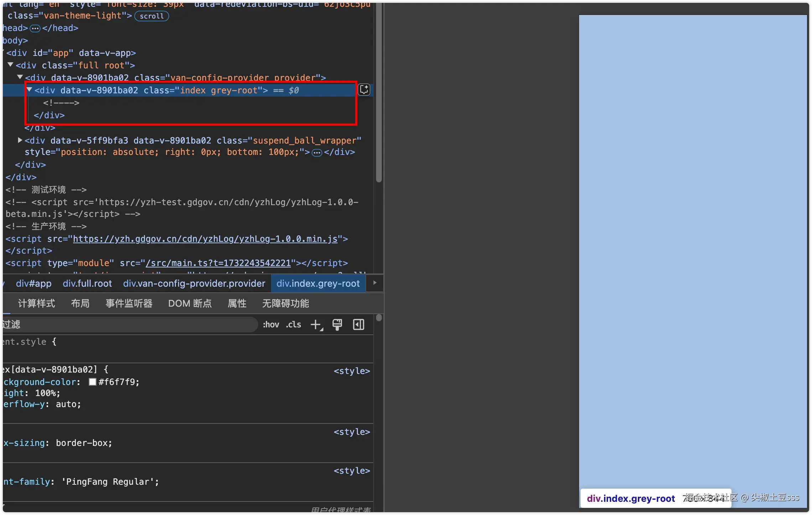
Task: Click the scroll badge on html element
Action: coord(151,16)
